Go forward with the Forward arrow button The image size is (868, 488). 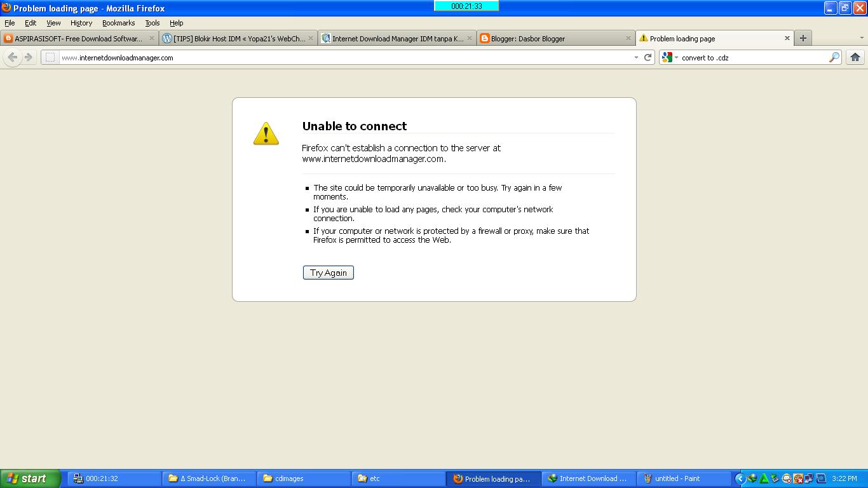pyautogui.click(x=29, y=57)
